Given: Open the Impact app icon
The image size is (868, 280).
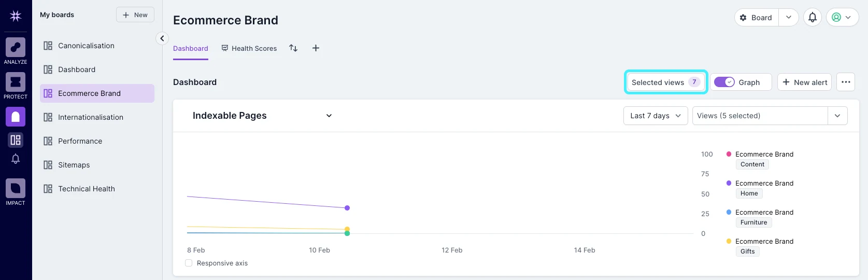Looking at the screenshot, I should (x=16, y=188).
